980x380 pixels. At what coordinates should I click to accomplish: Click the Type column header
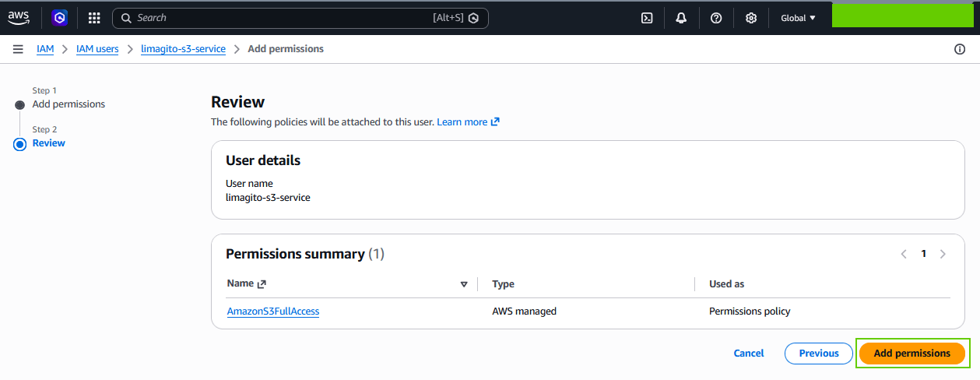[504, 284]
